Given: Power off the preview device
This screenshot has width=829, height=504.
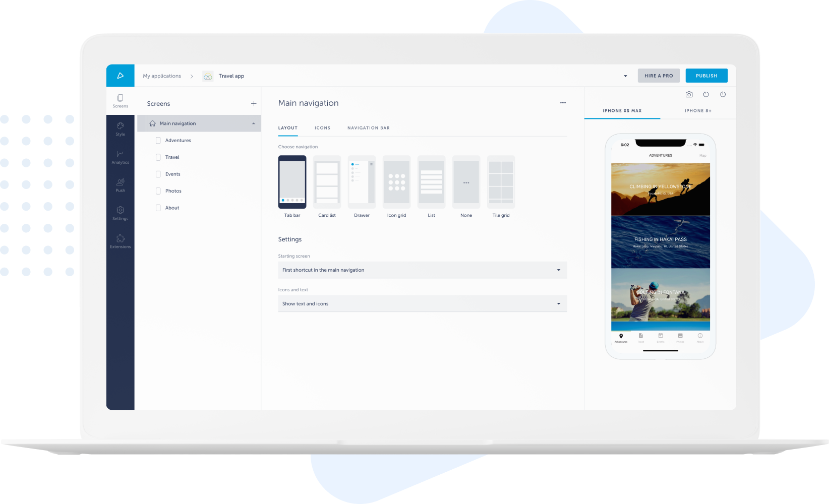Looking at the screenshot, I should tap(723, 94).
